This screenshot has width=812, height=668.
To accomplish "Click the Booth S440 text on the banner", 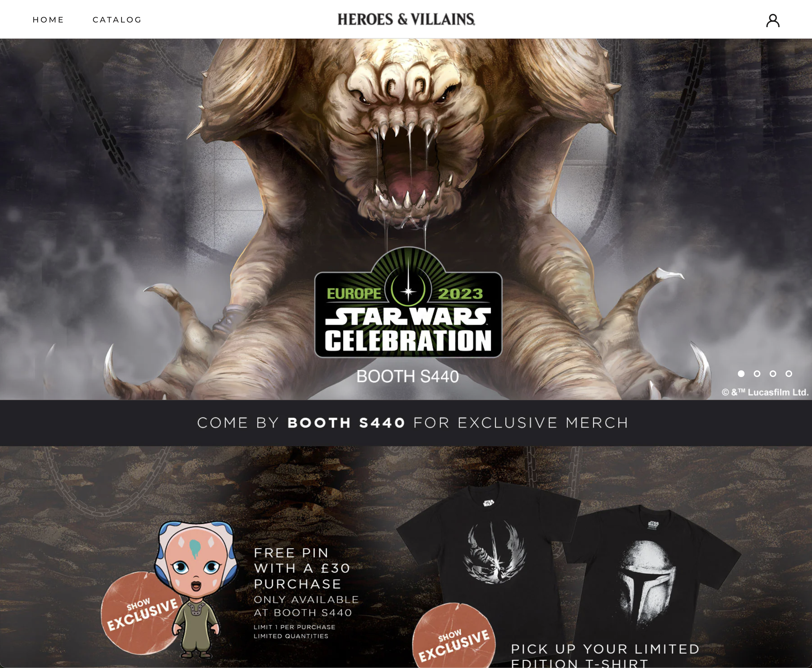I will tap(407, 376).
